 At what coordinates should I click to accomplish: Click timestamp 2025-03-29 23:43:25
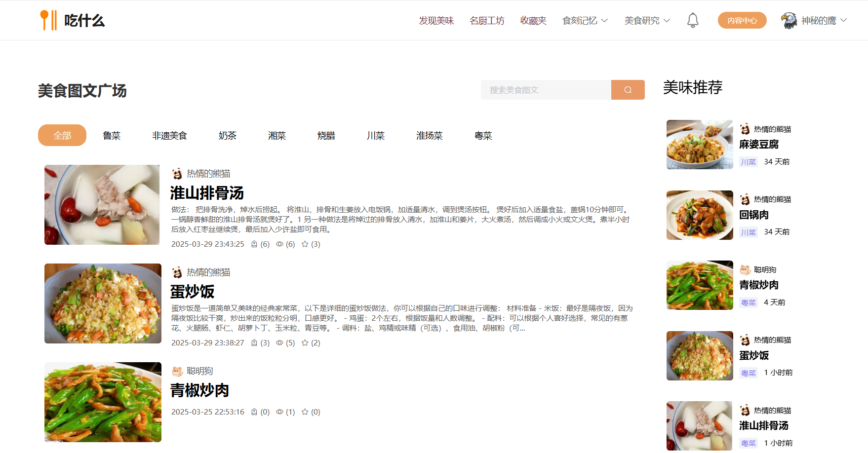208,244
